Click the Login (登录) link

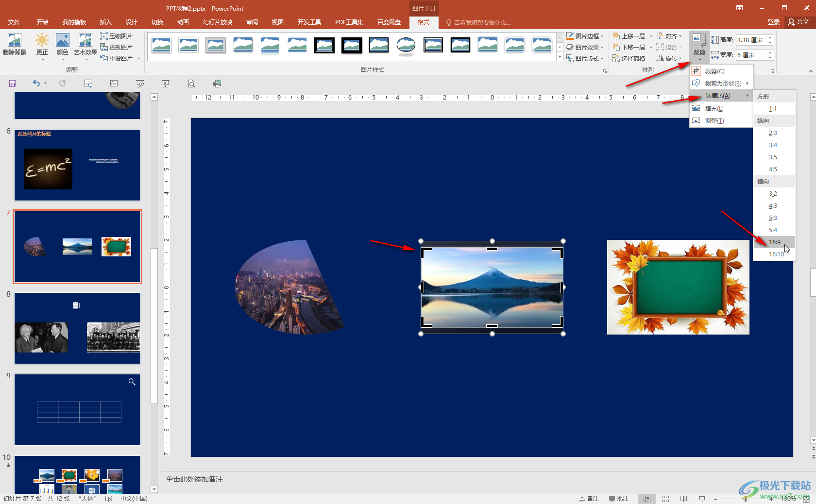773,22
